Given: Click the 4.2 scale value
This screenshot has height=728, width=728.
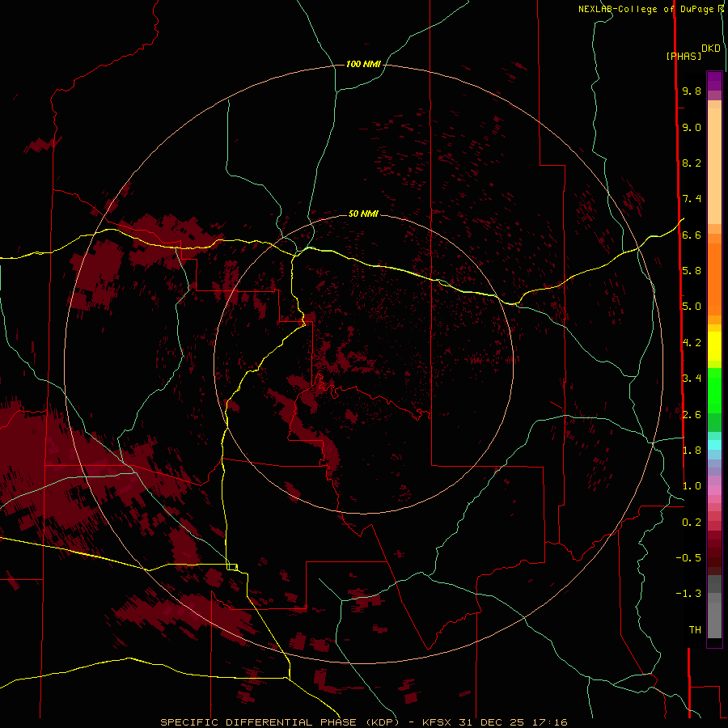Looking at the screenshot, I should [x=692, y=343].
